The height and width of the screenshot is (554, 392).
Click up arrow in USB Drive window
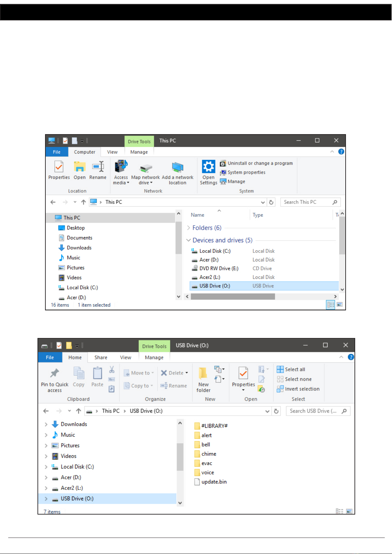(79, 411)
